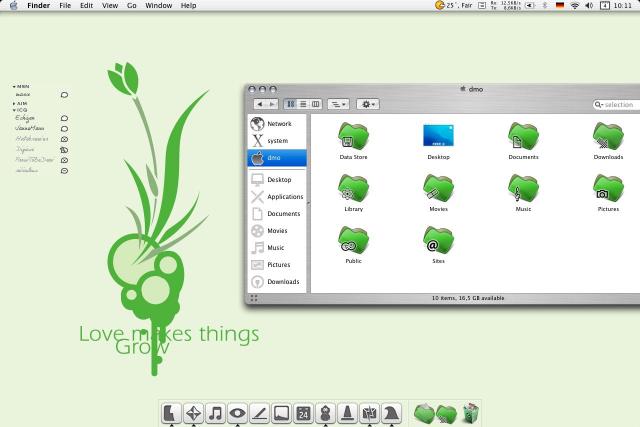Screen dimensions: 640x427
Task: Open the gear Action menu dropdown
Action: [x=368, y=104]
